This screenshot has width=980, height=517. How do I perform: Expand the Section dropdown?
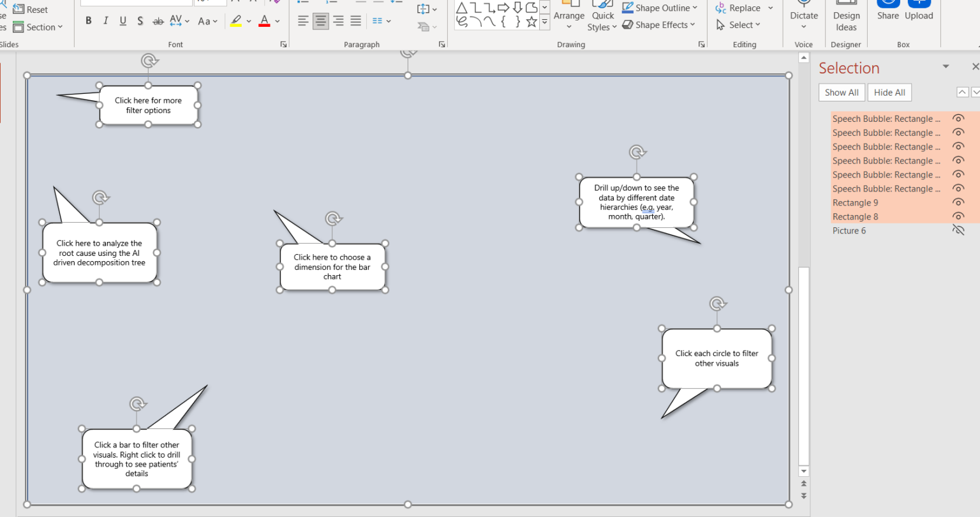point(38,27)
